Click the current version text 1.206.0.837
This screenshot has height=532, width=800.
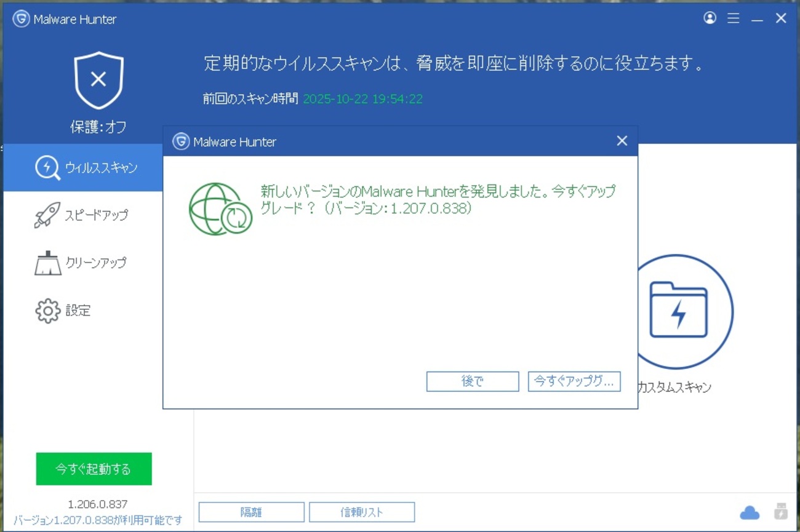coord(98,504)
